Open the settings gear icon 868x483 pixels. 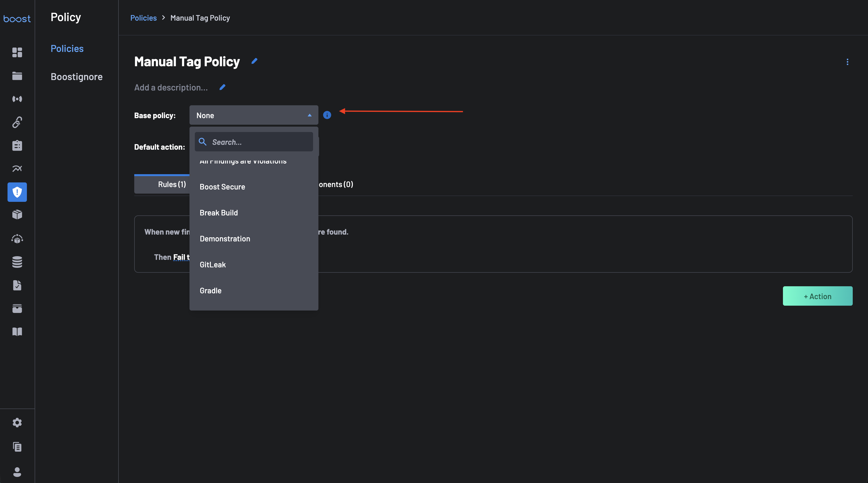tap(17, 423)
